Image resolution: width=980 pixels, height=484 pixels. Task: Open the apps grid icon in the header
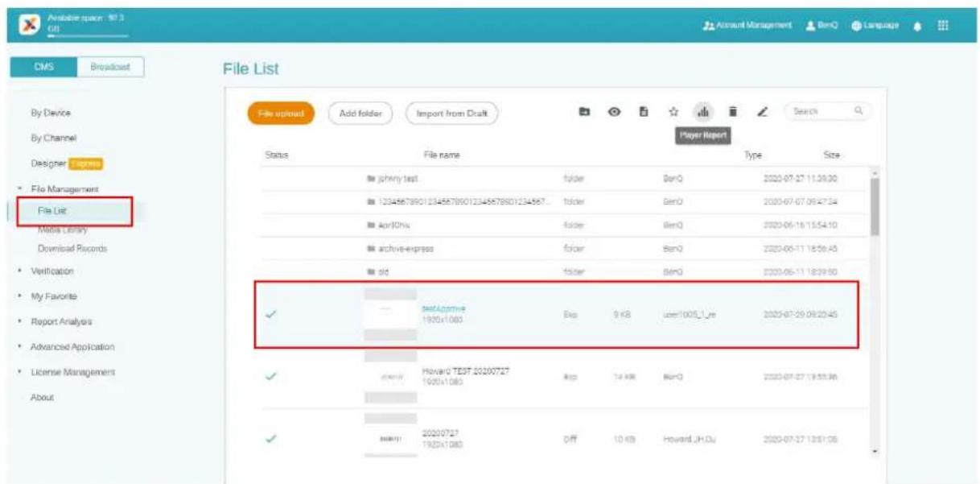[943, 24]
